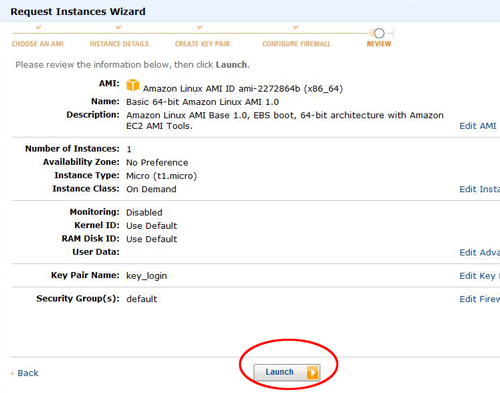
Task: Click the 'default' security group value
Action: click(x=142, y=299)
